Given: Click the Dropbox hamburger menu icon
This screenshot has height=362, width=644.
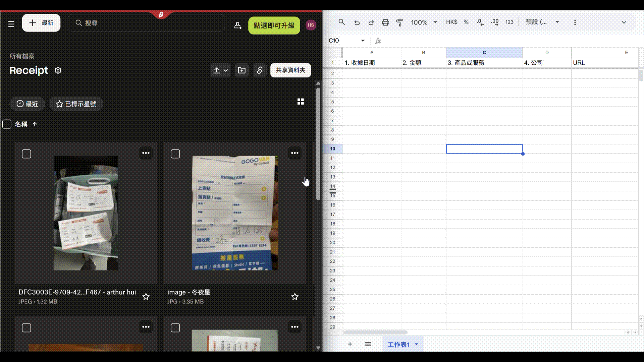Looking at the screenshot, I should click(11, 24).
